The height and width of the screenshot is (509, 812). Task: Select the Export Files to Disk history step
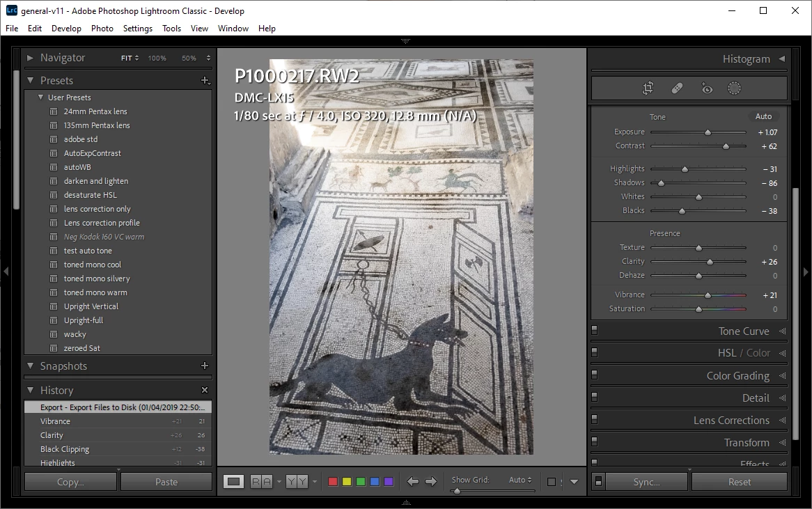[118, 407]
